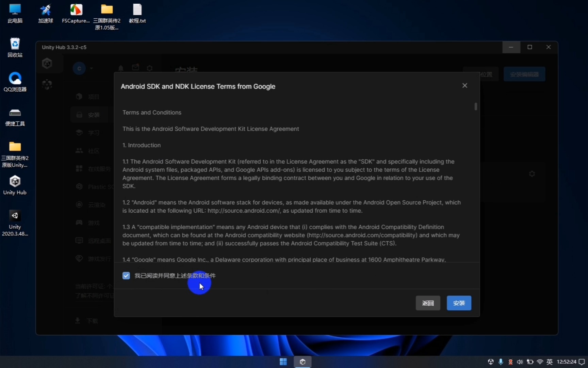Click Unity Hub taskbar icon

pyautogui.click(x=303, y=362)
